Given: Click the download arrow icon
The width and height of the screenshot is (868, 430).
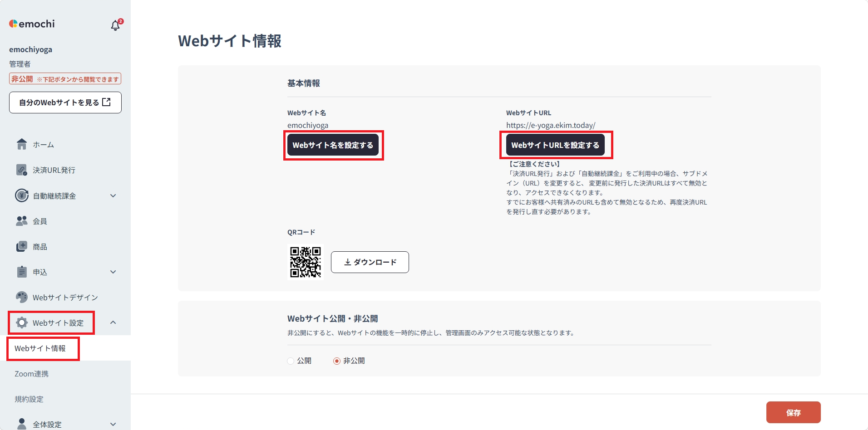Looking at the screenshot, I should [x=347, y=262].
